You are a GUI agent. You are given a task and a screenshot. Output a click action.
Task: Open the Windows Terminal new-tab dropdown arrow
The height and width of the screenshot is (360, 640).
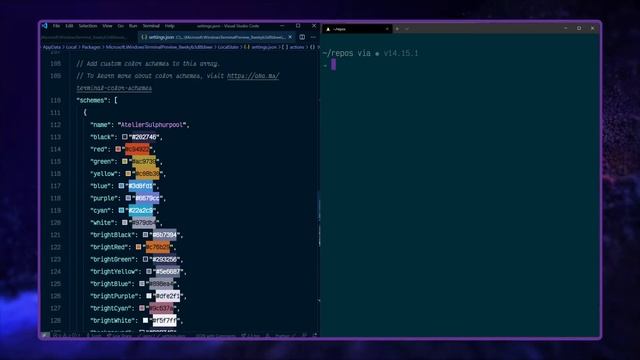coord(407,29)
